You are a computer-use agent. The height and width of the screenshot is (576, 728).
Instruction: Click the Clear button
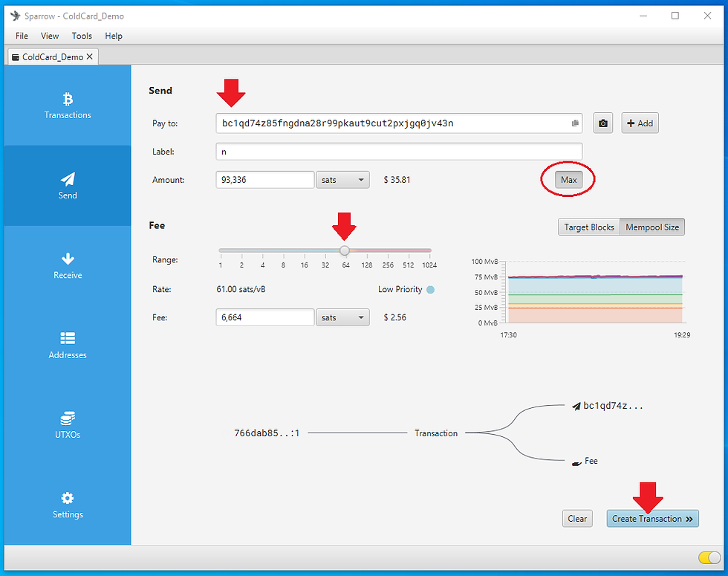point(577,519)
